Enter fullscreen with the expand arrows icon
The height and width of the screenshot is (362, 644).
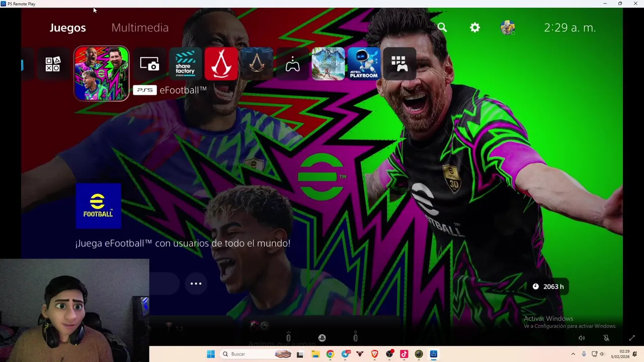click(x=632, y=338)
